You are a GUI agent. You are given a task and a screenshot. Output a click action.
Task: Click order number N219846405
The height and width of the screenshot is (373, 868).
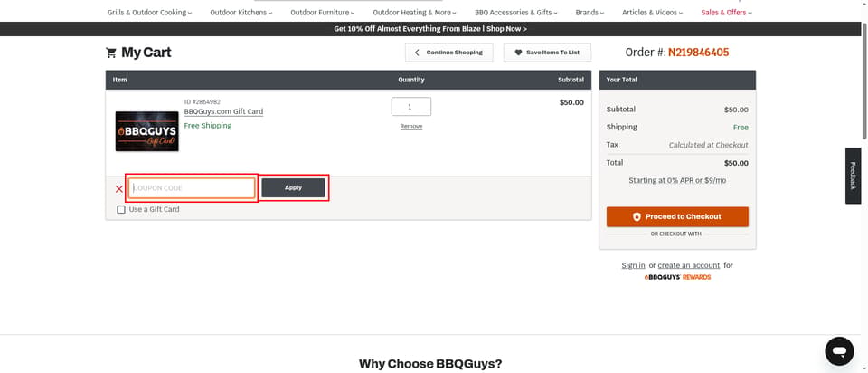point(699,53)
